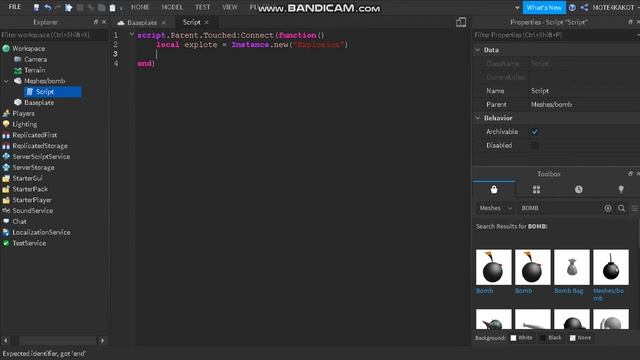The width and height of the screenshot is (640, 360).
Task: Click the Name property value Script
Action: pos(540,91)
